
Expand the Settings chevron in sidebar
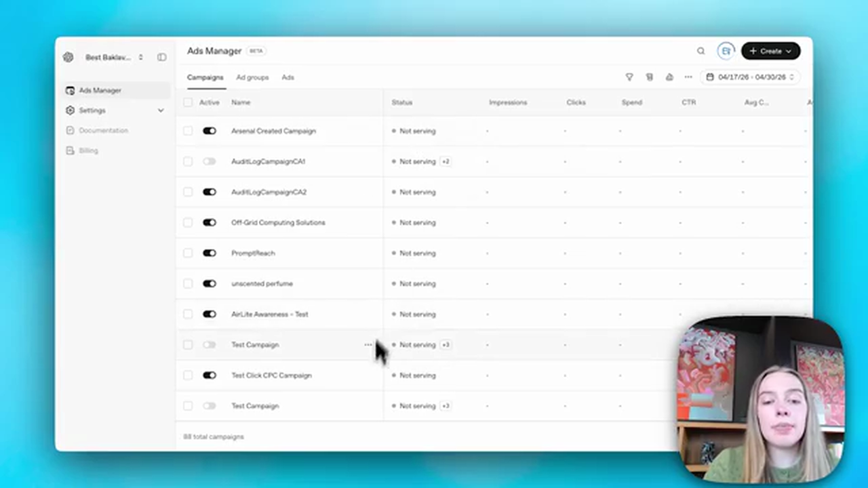point(161,110)
